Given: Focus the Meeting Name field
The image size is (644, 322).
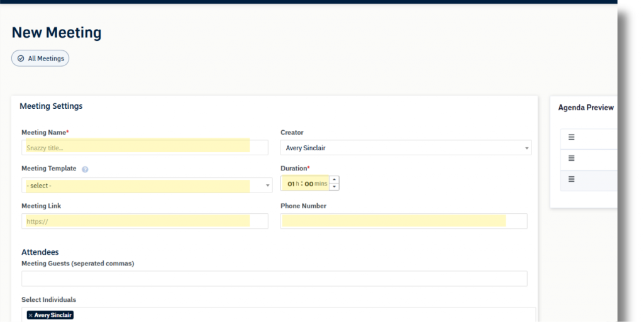Looking at the screenshot, I should pos(145,148).
